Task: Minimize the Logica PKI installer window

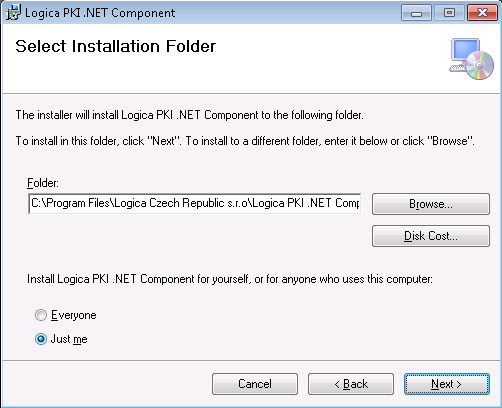Action: [x=416, y=13]
